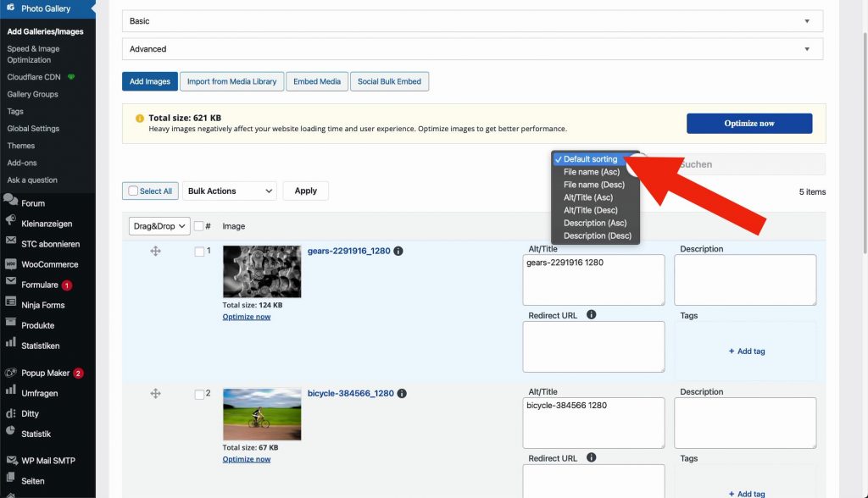Expand the Basic settings section
This screenshot has width=868, height=498.
[472, 21]
